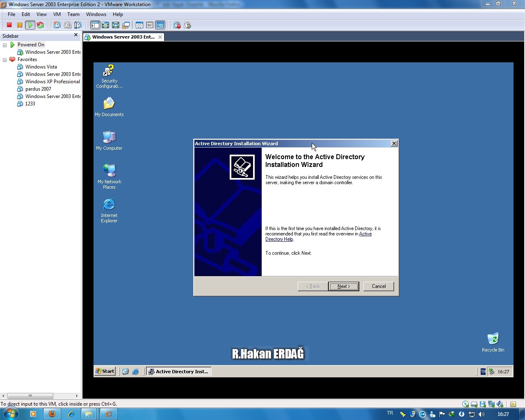Launch Internet Explorer from guest quick launch
The height and width of the screenshot is (420, 525).
point(135,372)
